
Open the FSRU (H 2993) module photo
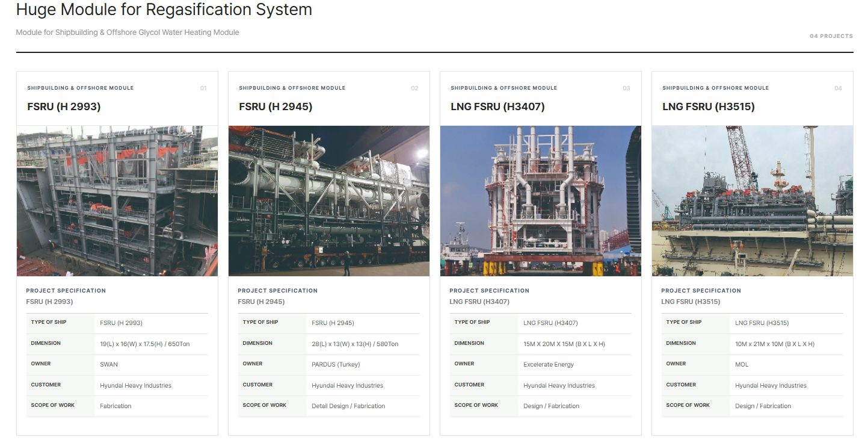pos(117,201)
